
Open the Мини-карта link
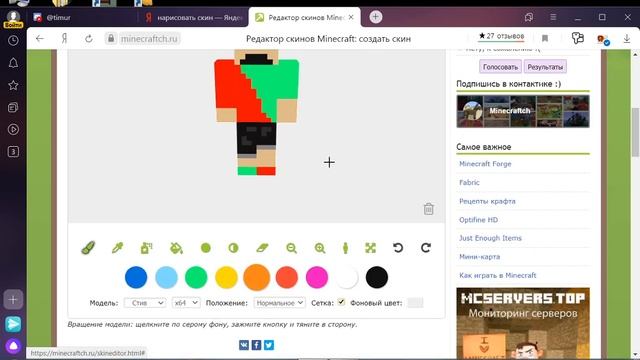[479, 257]
